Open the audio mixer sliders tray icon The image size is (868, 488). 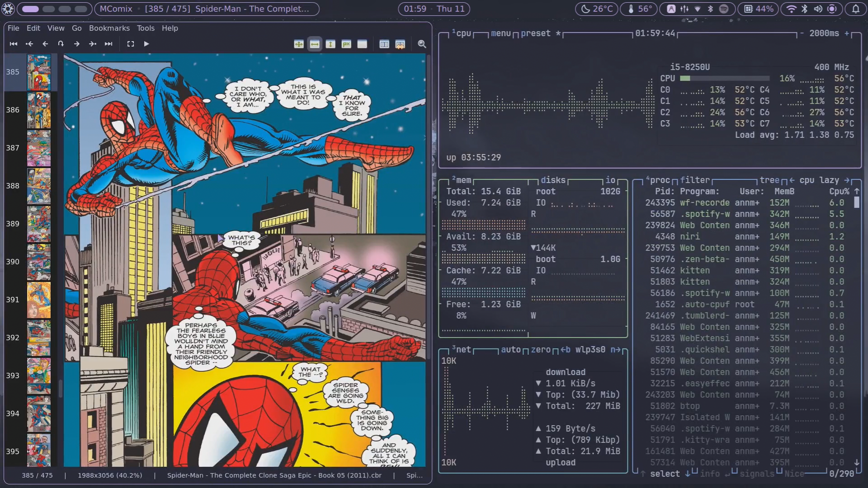coord(684,9)
